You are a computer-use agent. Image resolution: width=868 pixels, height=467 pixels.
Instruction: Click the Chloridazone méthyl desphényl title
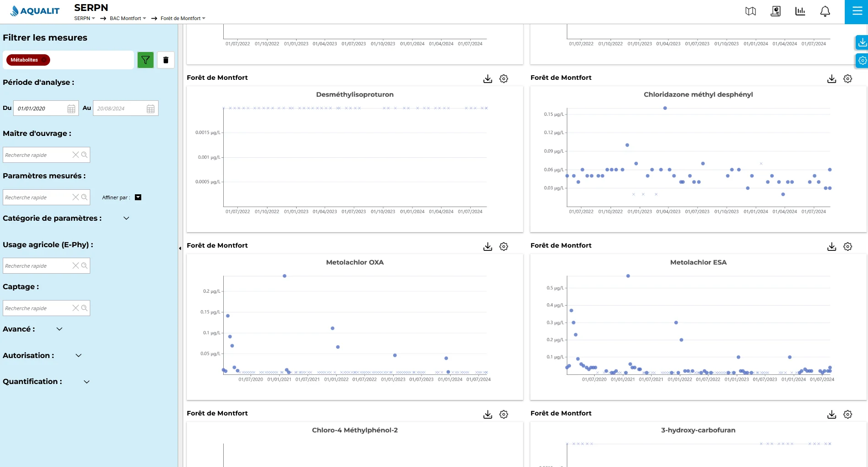(x=699, y=94)
